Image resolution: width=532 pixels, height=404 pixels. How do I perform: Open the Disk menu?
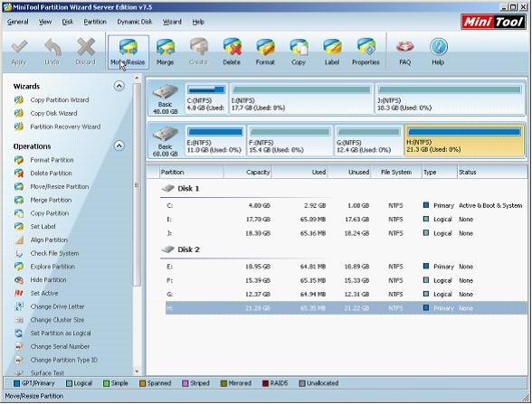pos(68,22)
